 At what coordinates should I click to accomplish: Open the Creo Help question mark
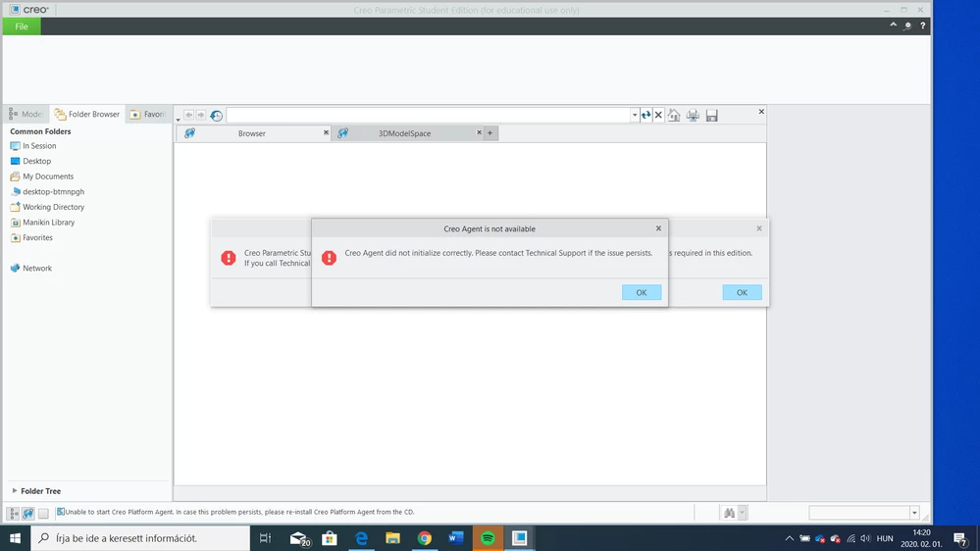[922, 25]
